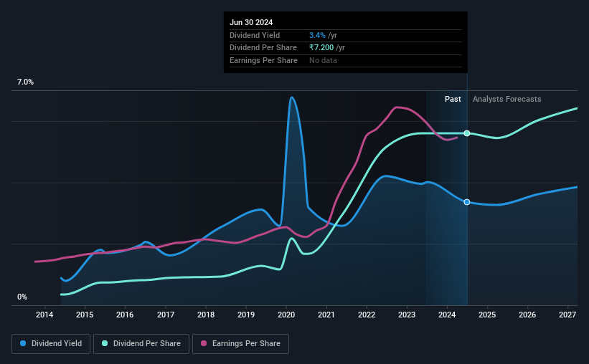
Task: Select the blue yield data point at Jun 2024
Action: pyautogui.click(x=467, y=202)
